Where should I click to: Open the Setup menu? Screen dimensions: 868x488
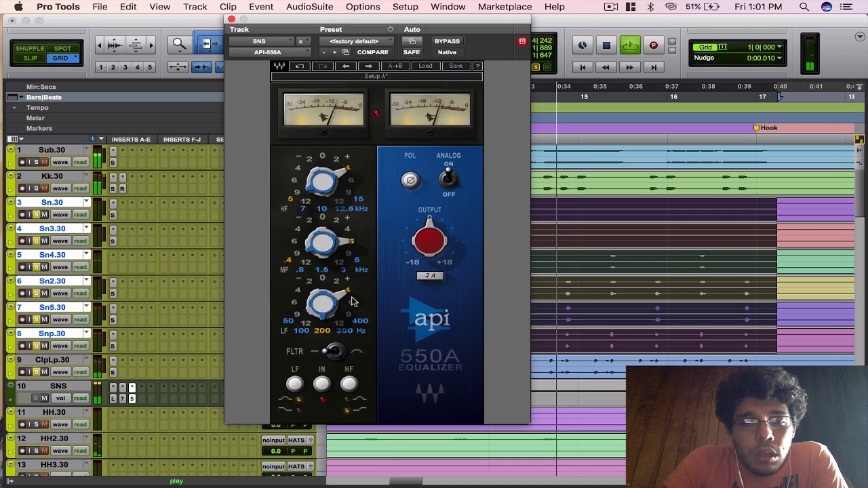[405, 7]
